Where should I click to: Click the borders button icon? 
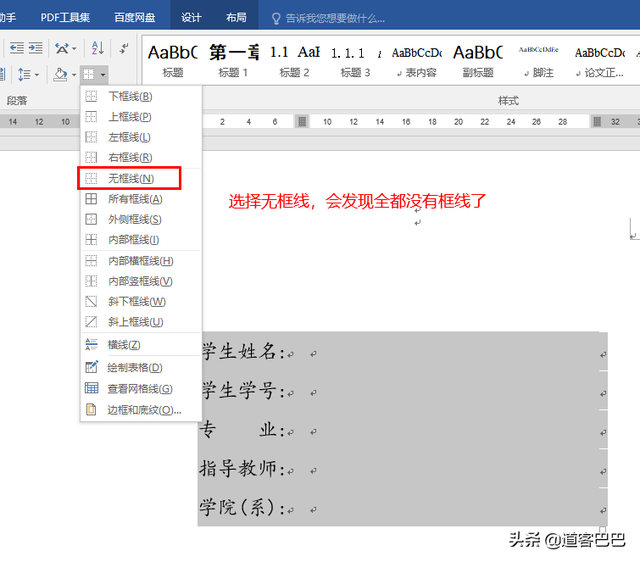click(x=89, y=75)
